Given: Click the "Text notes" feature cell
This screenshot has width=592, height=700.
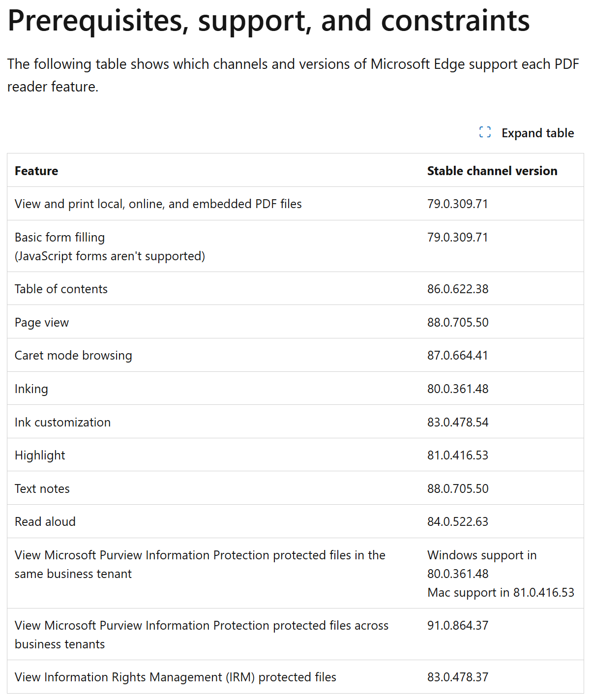Looking at the screenshot, I should 42,489.
